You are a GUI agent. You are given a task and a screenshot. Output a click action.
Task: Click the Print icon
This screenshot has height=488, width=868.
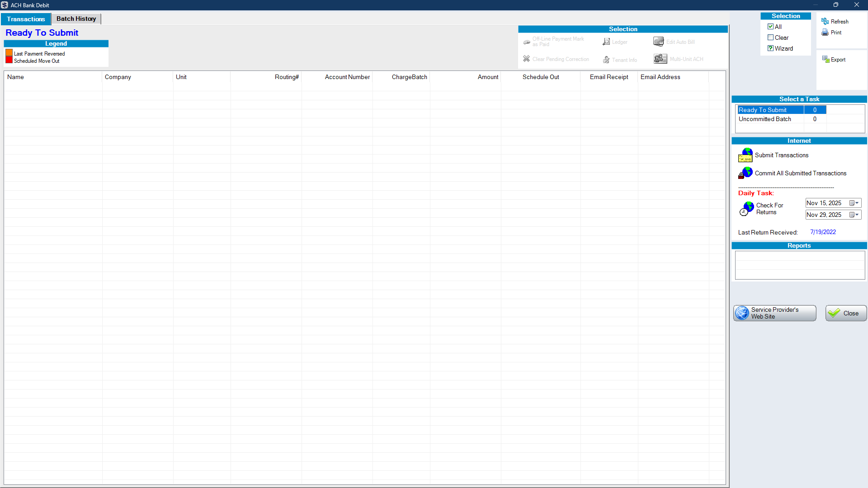click(x=825, y=33)
